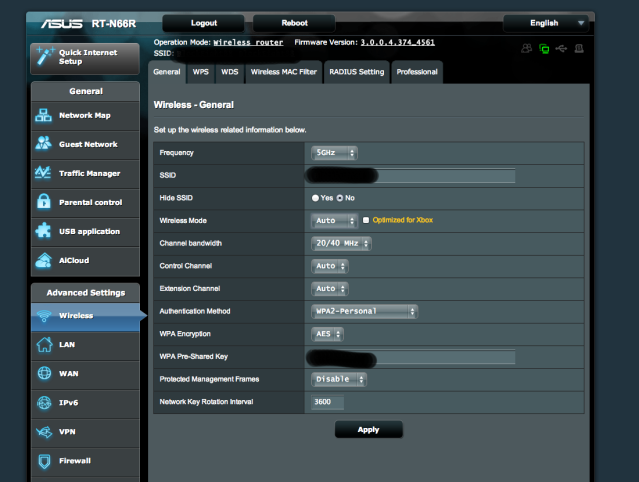This screenshot has width=639, height=482.
Task: Click the Traffic Manager graph icon
Action: [x=43, y=172]
